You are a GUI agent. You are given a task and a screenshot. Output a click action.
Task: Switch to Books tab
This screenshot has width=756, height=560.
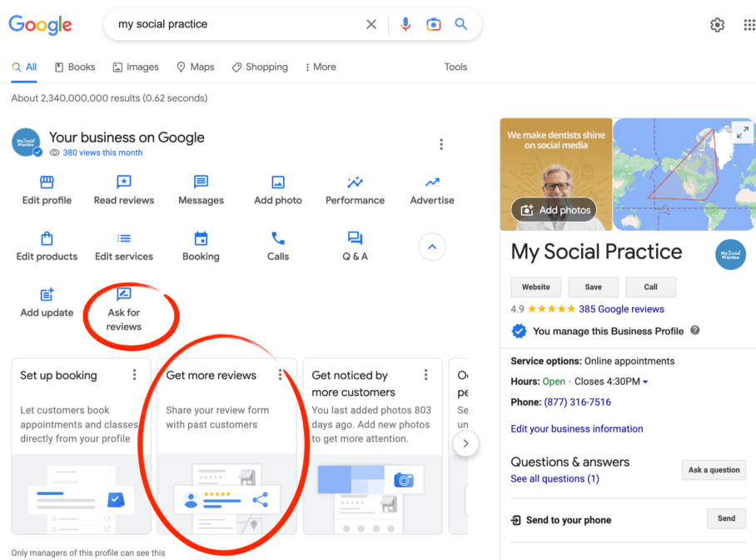(x=75, y=67)
